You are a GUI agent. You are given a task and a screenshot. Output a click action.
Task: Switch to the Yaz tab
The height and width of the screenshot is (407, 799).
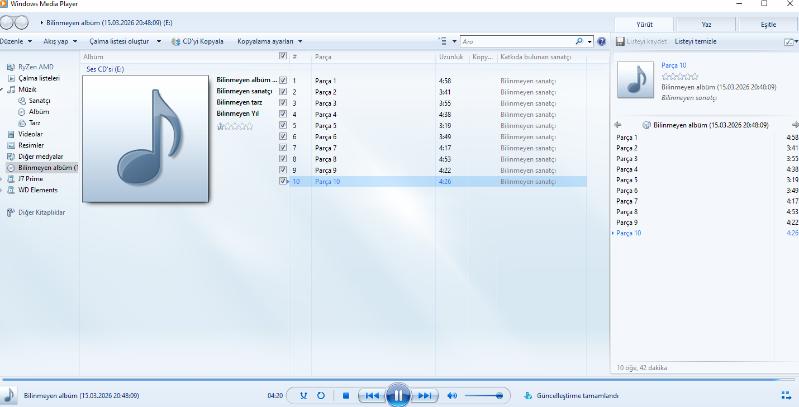tap(706, 24)
